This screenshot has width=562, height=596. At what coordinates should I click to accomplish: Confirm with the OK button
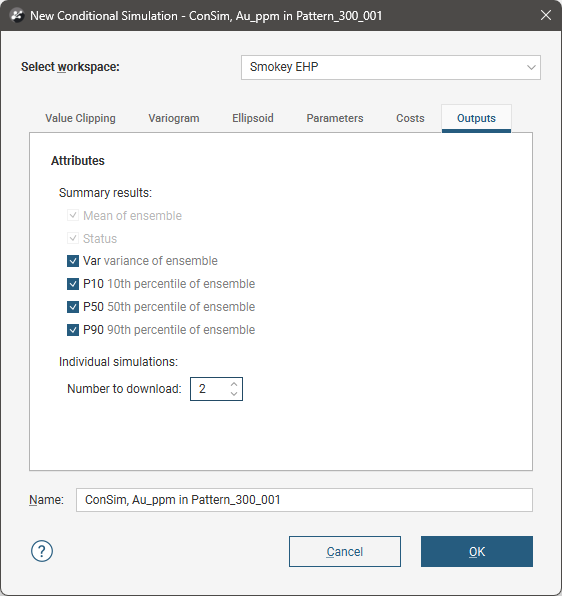(x=477, y=552)
